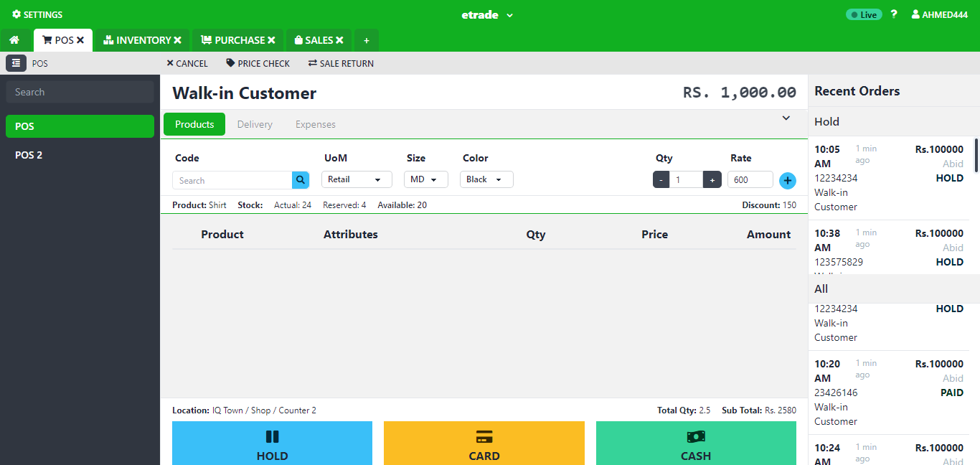Open the Color Black dropdown
The image size is (980, 465).
click(x=486, y=179)
